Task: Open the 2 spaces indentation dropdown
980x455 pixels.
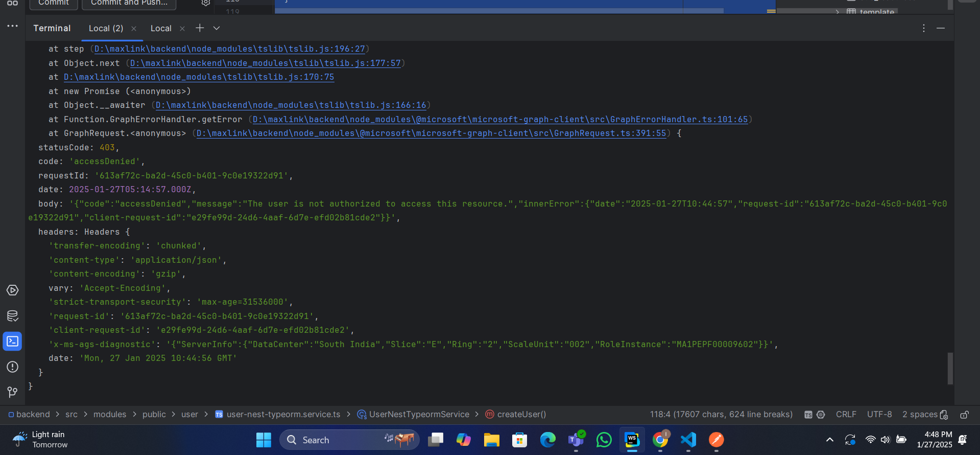Action: tap(920, 415)
